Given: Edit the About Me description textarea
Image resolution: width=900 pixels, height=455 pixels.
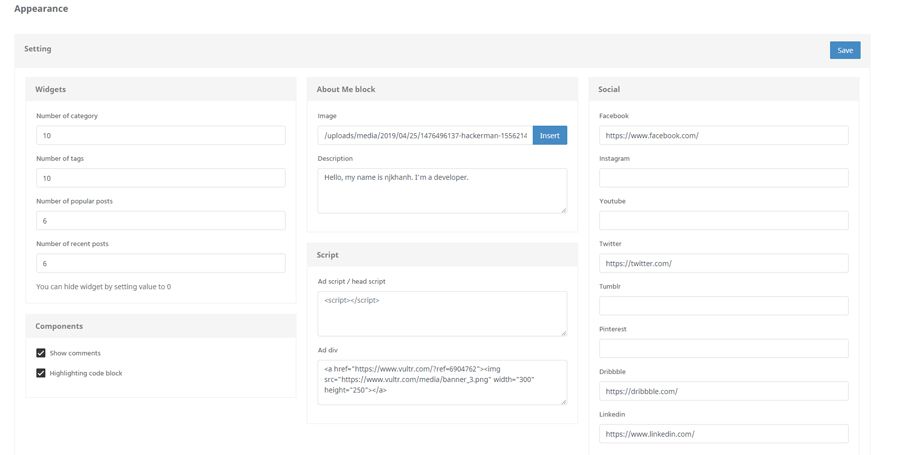Looking at the screenshot, I should [x=441, y=190].
